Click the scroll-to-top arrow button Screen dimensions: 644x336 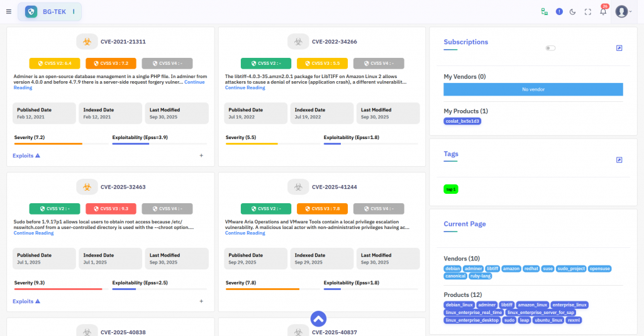tap(318, 318)
